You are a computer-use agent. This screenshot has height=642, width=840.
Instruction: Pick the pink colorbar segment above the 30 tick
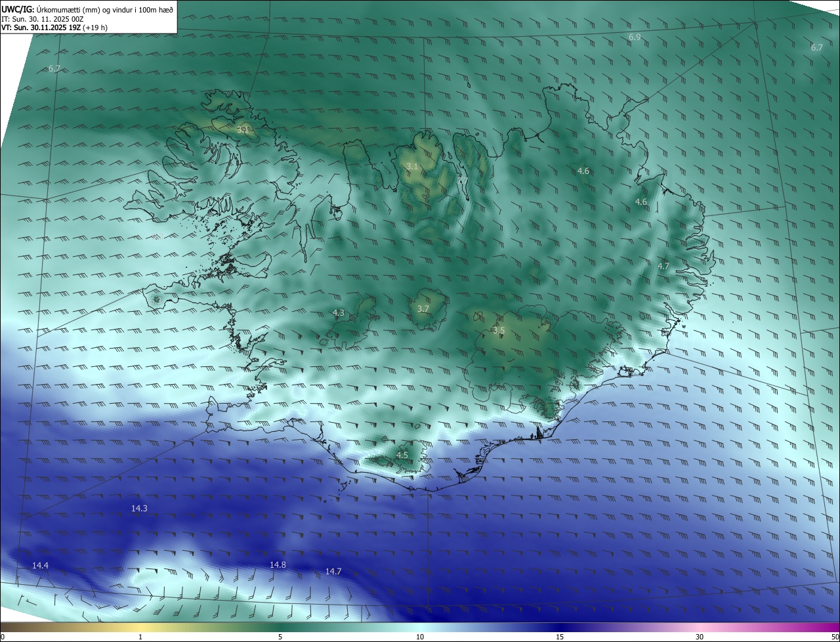click(x=700, y=627)
